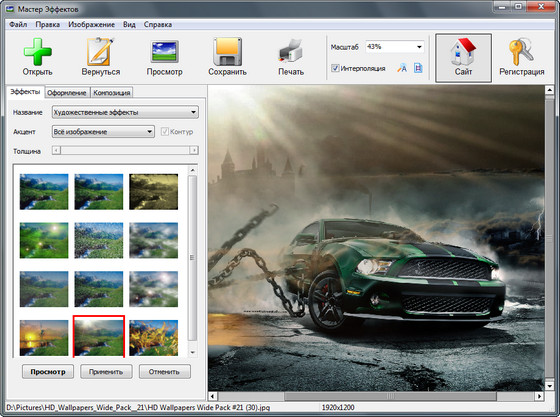Switch to the Оформление tab
The width and height of the screenshot is (560, 417).
tap(67, 93)
